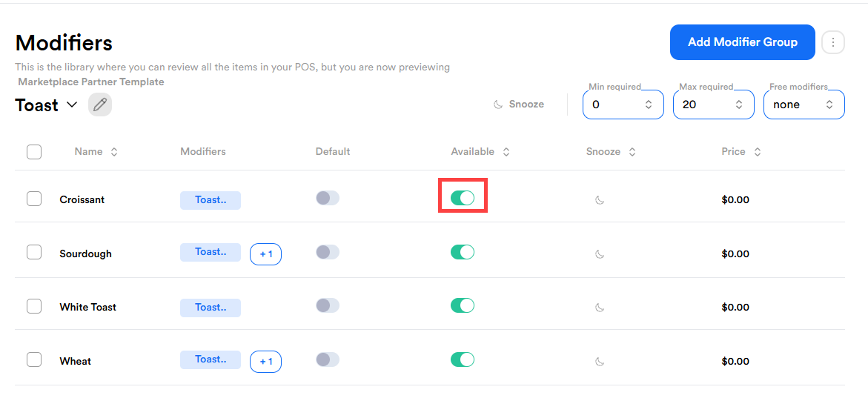868x401 pixels.
Task: Disable the Available toggle for Croissant
Action: [463, 198]
